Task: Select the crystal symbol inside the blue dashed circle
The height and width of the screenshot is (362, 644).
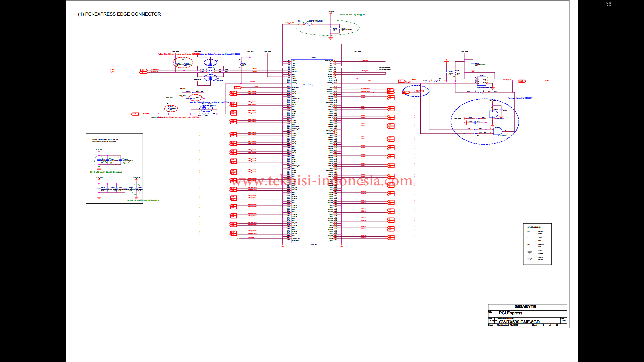Action: [210, 64]
